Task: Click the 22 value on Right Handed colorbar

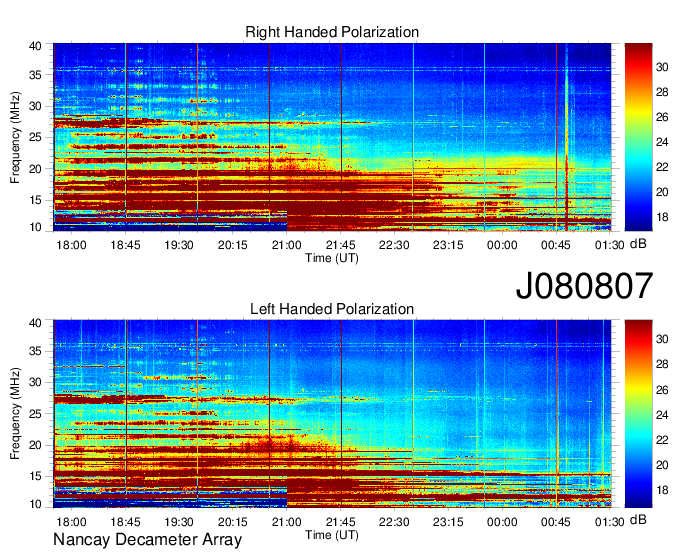Action: click(x=662, y=167)
